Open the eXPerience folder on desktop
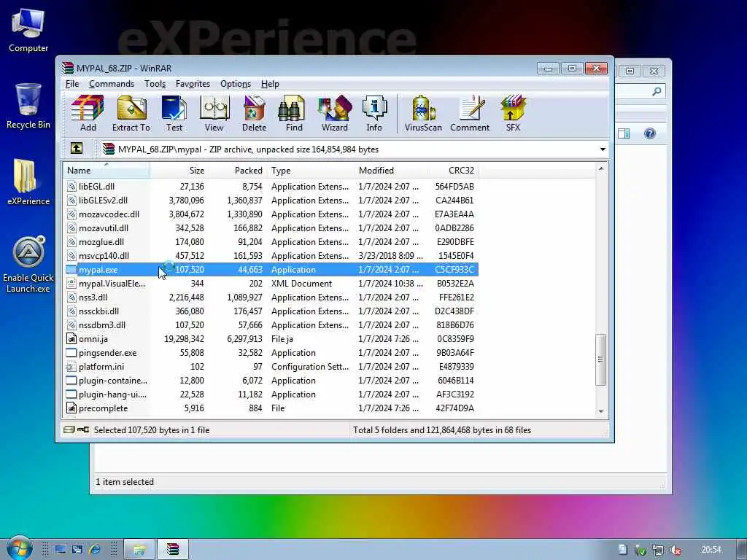Viewport: 747px width, 560px height. pyautogui.click(x=28, y=182)
